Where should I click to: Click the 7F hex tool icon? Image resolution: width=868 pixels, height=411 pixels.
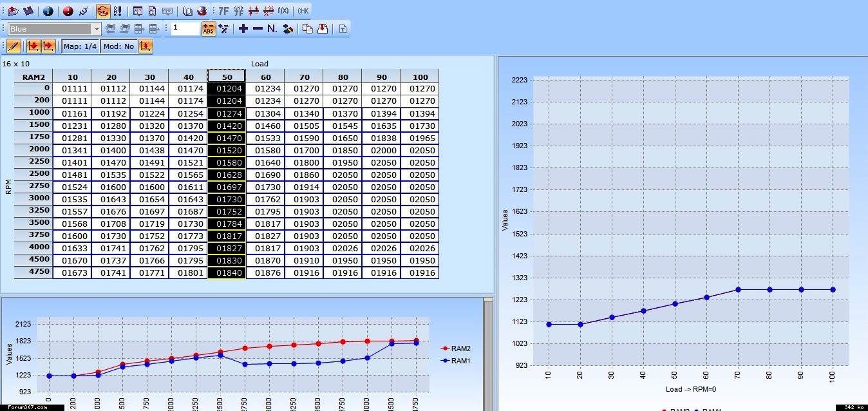tap(223, 11)
